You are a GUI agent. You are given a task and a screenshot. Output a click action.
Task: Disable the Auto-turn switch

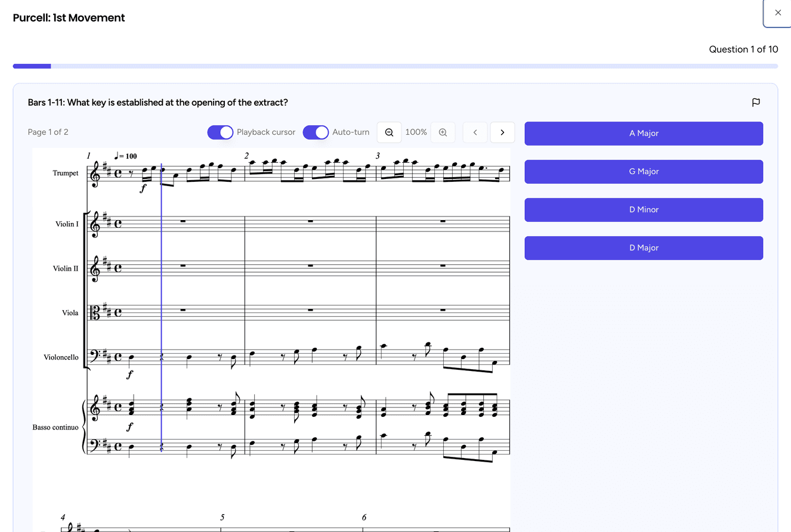(316, 132)
